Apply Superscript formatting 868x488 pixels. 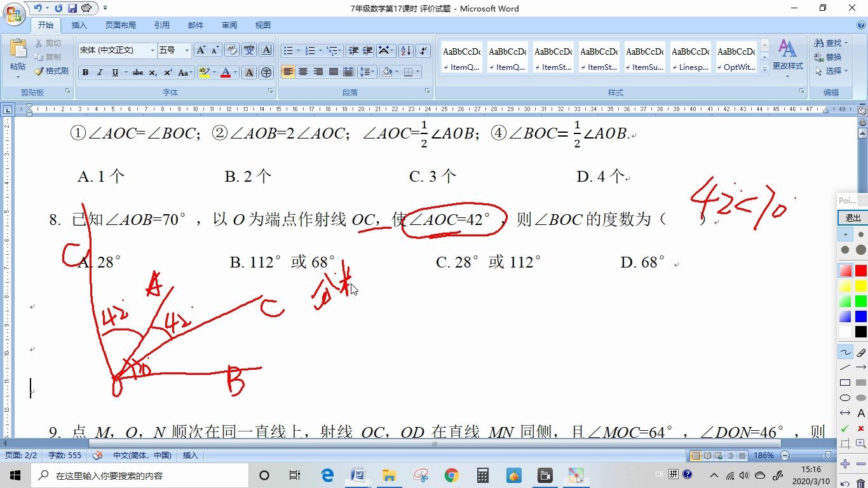click(168, 72)
